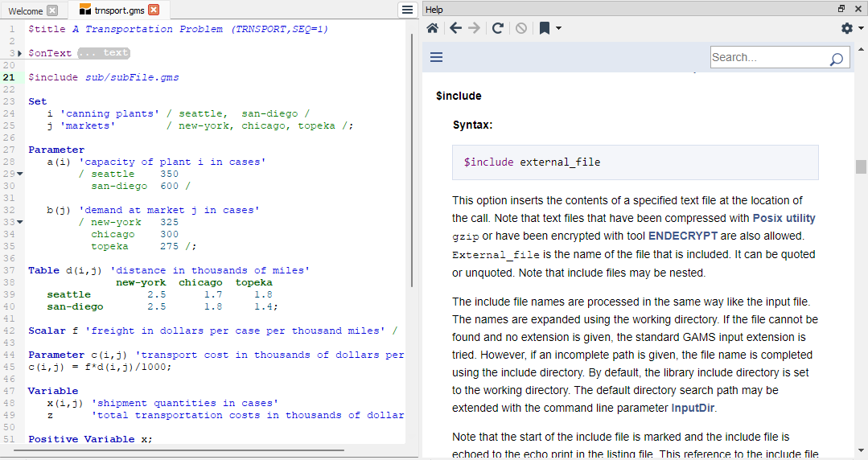
Task: Click in the Help search field
Action: [768, 57]
